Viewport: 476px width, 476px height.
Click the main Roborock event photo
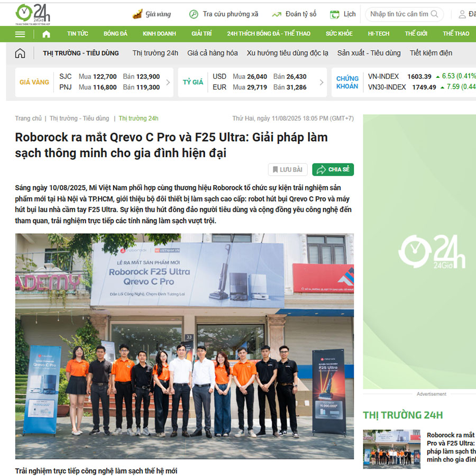[185, 346]
